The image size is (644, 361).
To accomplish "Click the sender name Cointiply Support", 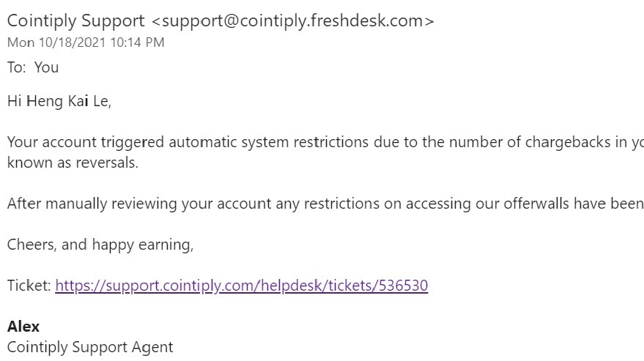I will click(76, 21).
